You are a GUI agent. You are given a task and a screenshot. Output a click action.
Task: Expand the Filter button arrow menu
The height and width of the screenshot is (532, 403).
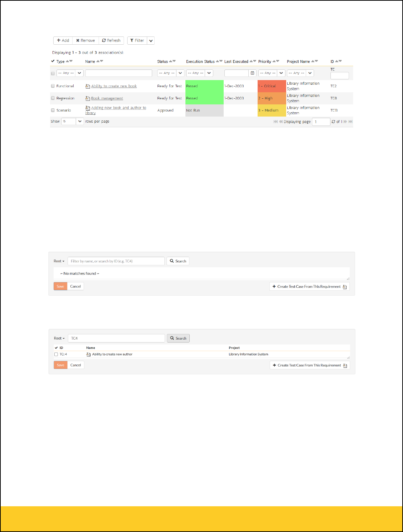coord(151,40)
